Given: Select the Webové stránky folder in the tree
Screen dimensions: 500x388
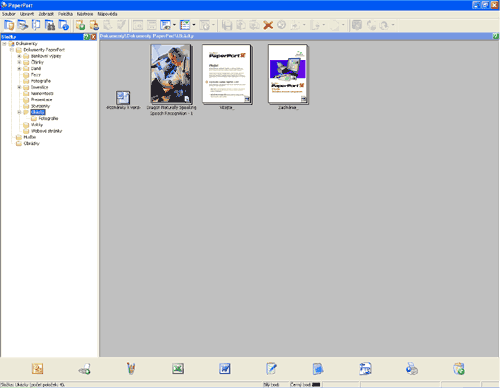Looking at the screenshot, I should coord(46,131).
